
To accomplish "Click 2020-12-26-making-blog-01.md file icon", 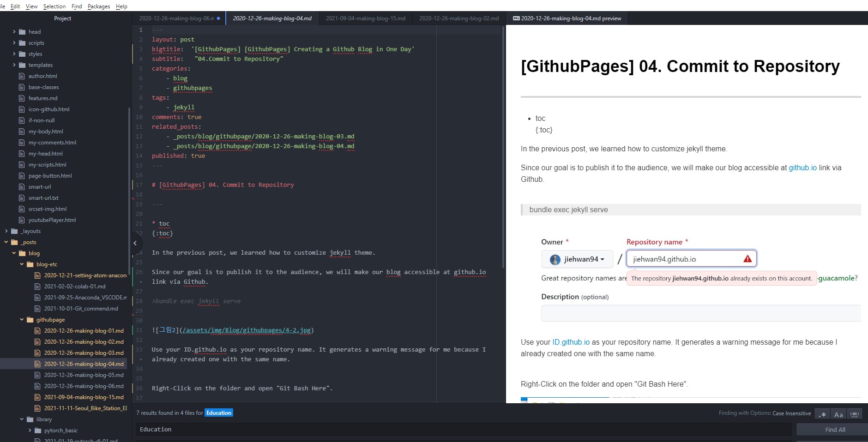I will point(37,331).
